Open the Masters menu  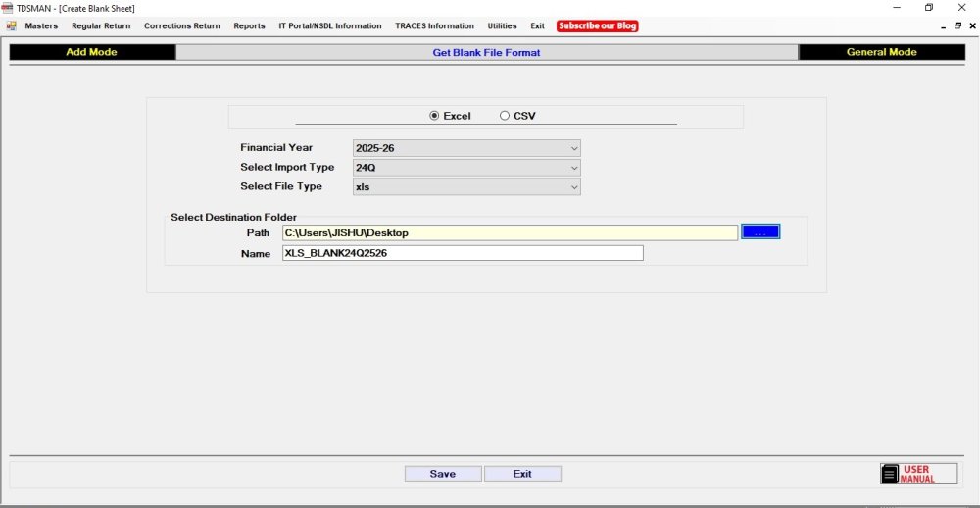(41, 26)
